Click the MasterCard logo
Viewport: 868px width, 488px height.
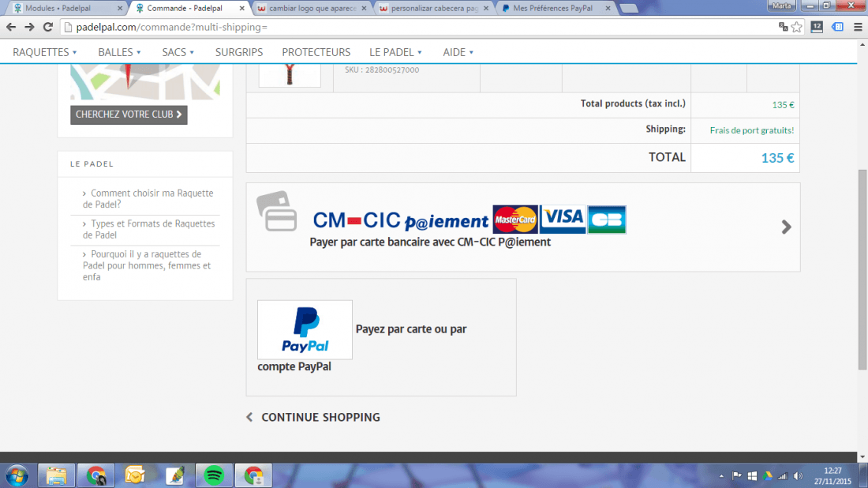[x=515, y=220]
